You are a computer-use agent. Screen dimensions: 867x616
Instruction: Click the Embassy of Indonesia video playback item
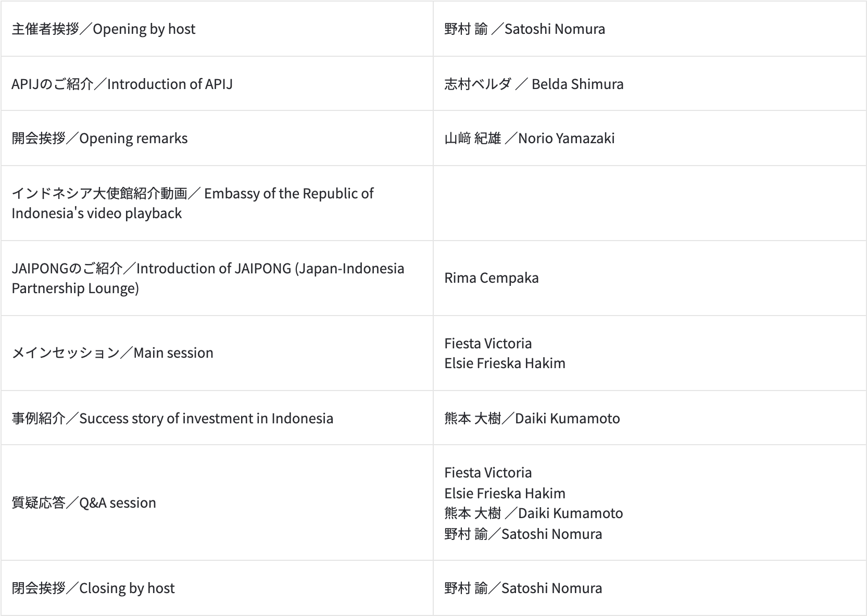tap(192, 203)
